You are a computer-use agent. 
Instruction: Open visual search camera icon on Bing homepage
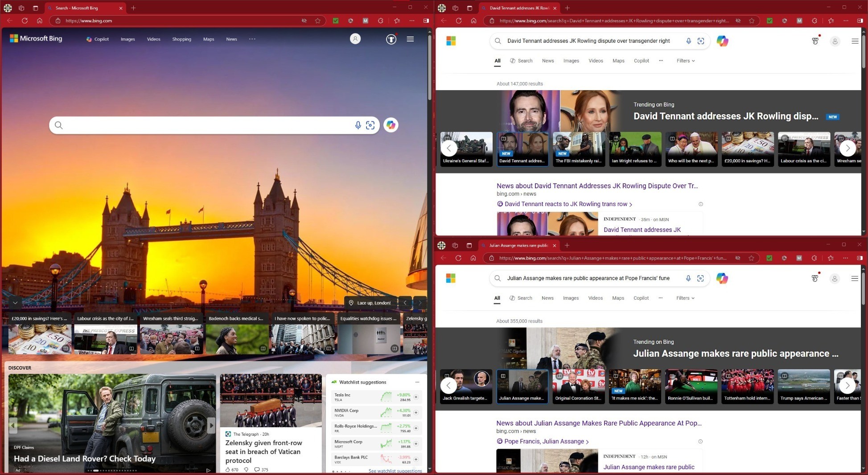[x=370, y=125]
